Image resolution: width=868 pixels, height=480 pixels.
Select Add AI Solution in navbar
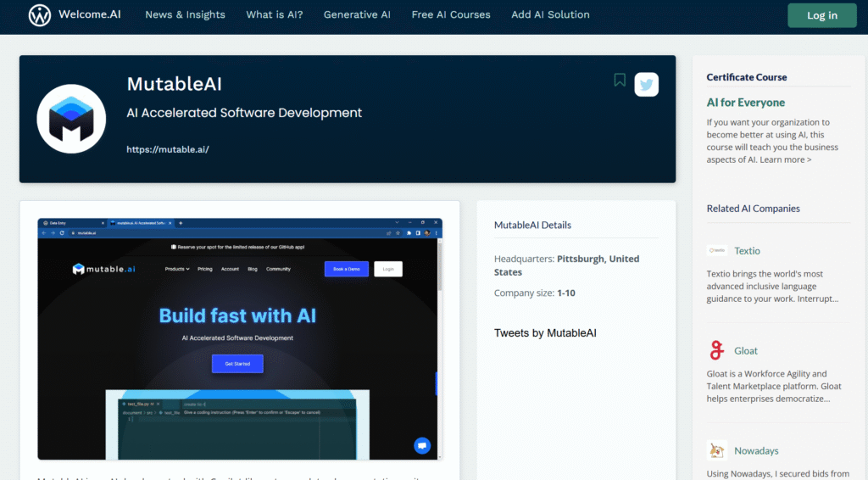tap(550, 15)
